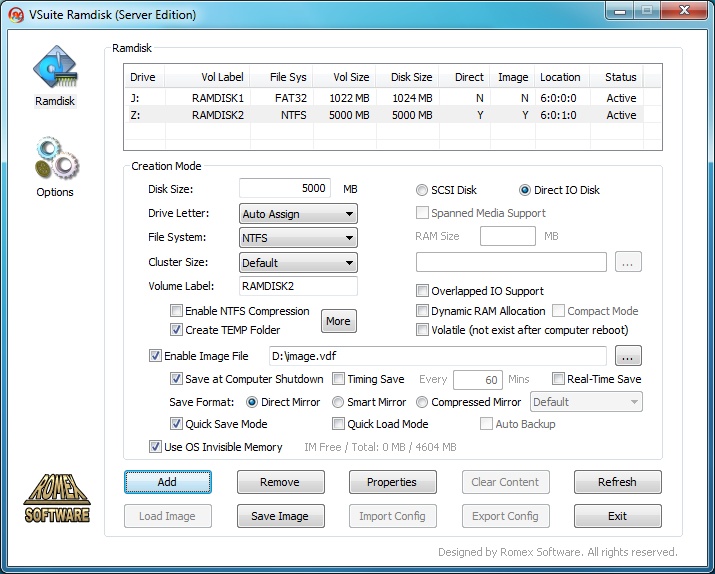The height and width of the screenshot is (574, 715).
Task: Browse for image file path button
Action: point(628,356)
